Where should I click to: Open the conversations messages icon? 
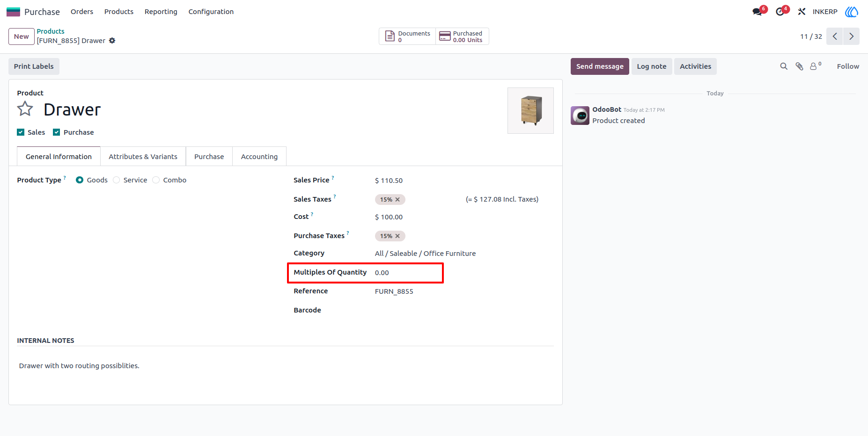pyautogui.click(x=757, y=12)
